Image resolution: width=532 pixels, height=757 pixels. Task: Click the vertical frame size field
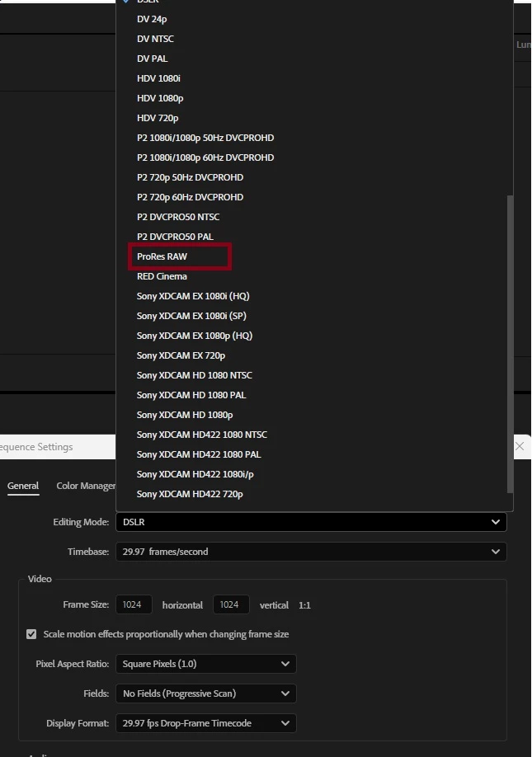[x=231, y=605]
